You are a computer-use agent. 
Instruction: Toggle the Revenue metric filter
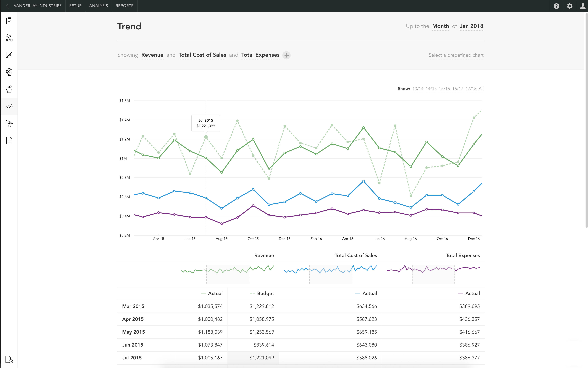click(x=152, y=55)
